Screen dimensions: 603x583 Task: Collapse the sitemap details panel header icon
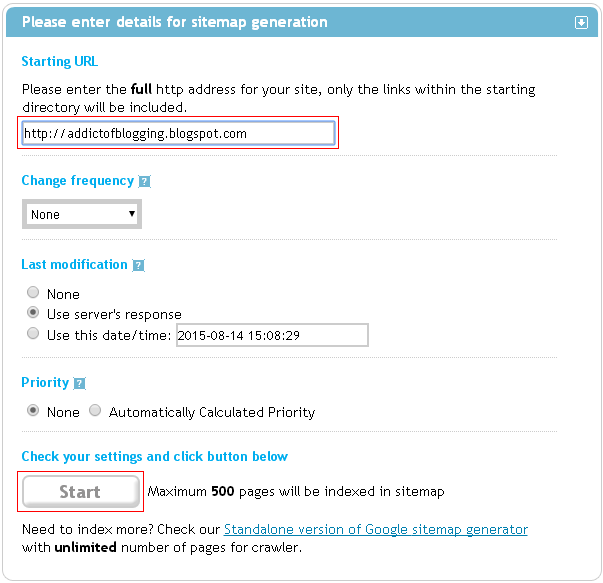pos(581,22)
